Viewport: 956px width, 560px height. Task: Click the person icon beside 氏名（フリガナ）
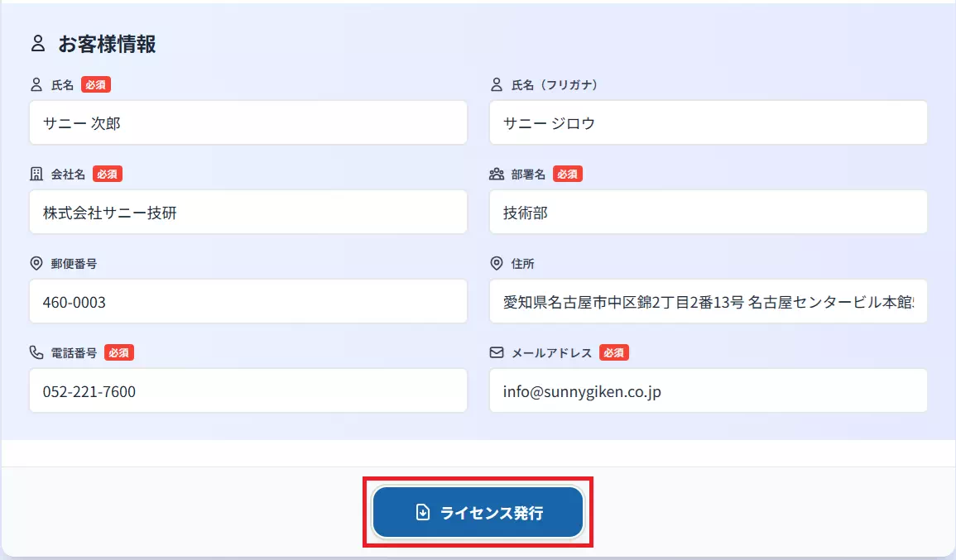click(496, 84)
